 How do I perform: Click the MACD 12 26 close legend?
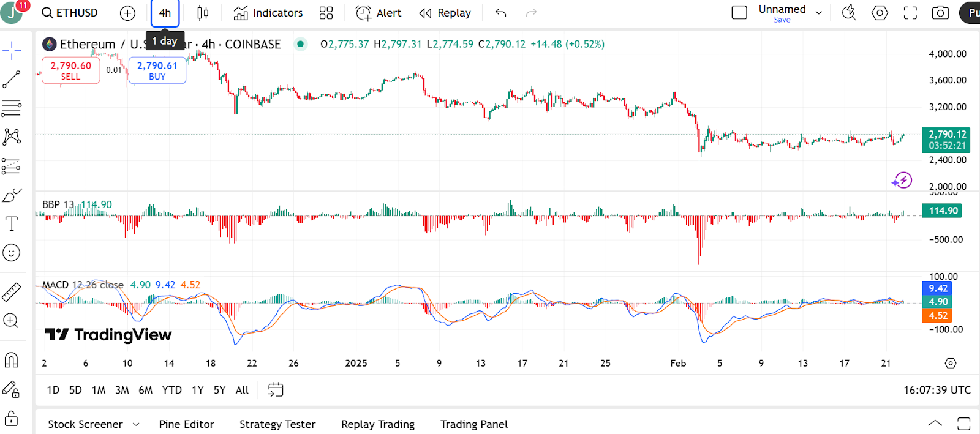click(83, 285)
